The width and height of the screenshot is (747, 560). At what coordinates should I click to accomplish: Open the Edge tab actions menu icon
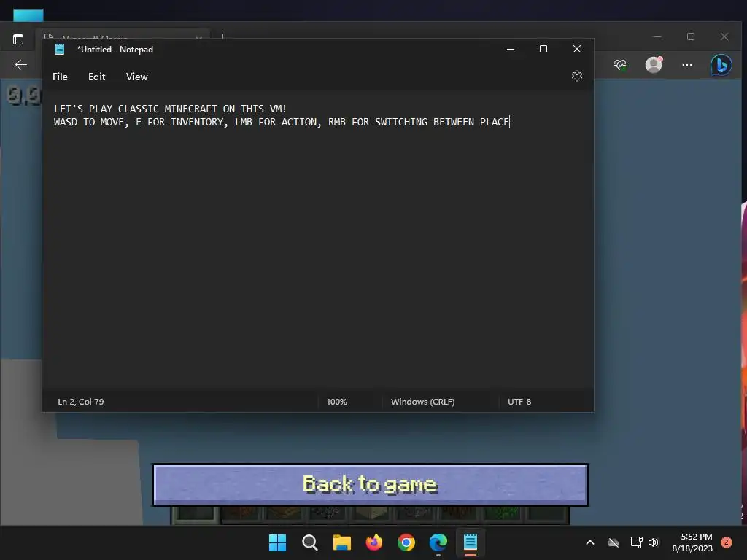(x=18, y=39)
